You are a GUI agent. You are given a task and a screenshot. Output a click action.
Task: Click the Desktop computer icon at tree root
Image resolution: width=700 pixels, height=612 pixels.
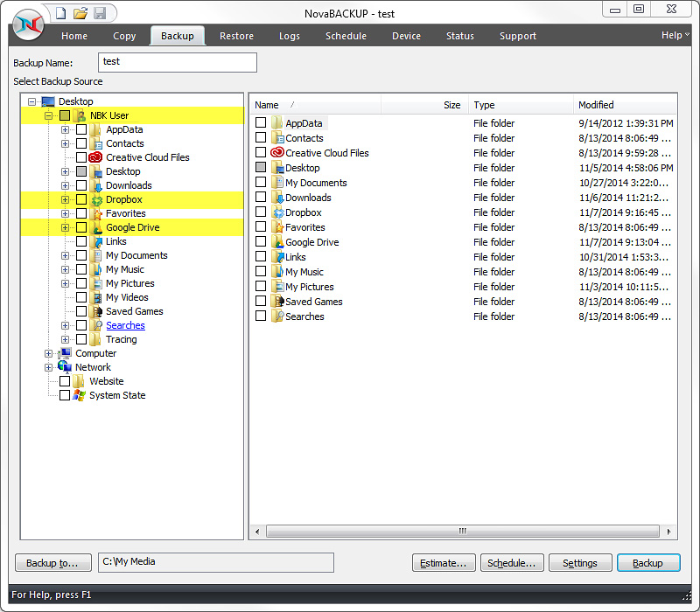[x=48, y=101]
